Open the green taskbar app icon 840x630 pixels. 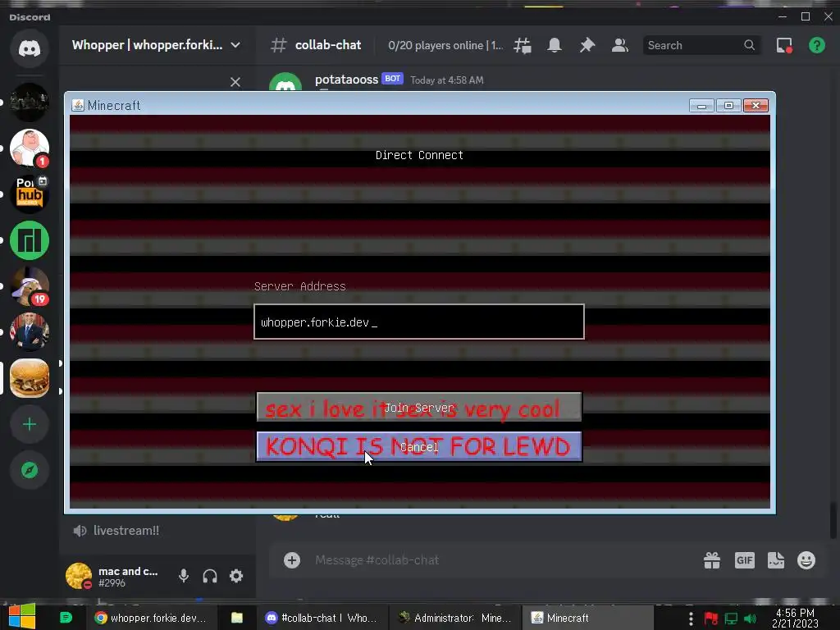[x=66, y=619]
